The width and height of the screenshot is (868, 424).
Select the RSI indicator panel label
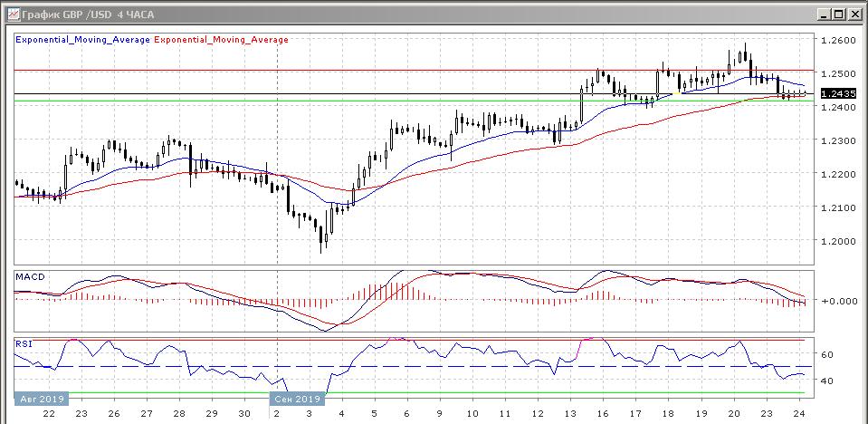(x=24, y=343)
